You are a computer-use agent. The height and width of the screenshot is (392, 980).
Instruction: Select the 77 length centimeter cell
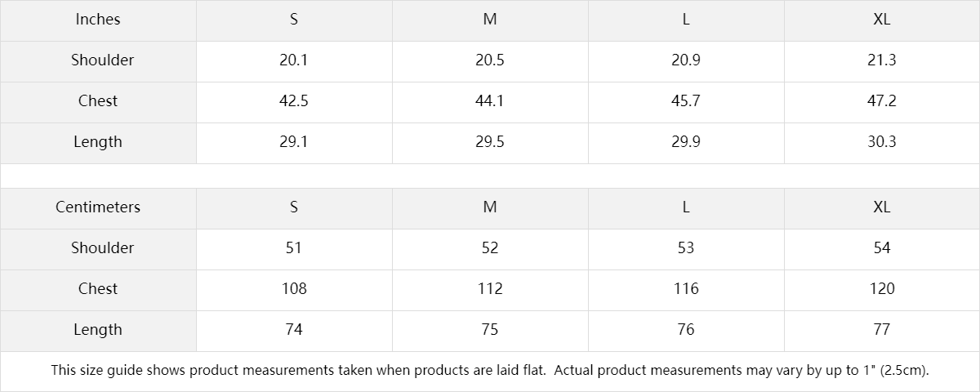coord(882,330)
